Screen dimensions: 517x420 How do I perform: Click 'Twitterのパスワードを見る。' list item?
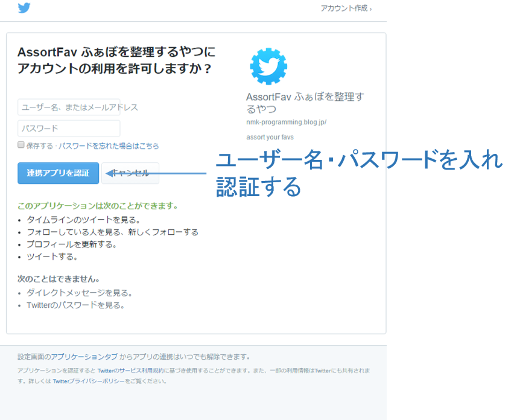click(76, 305)
